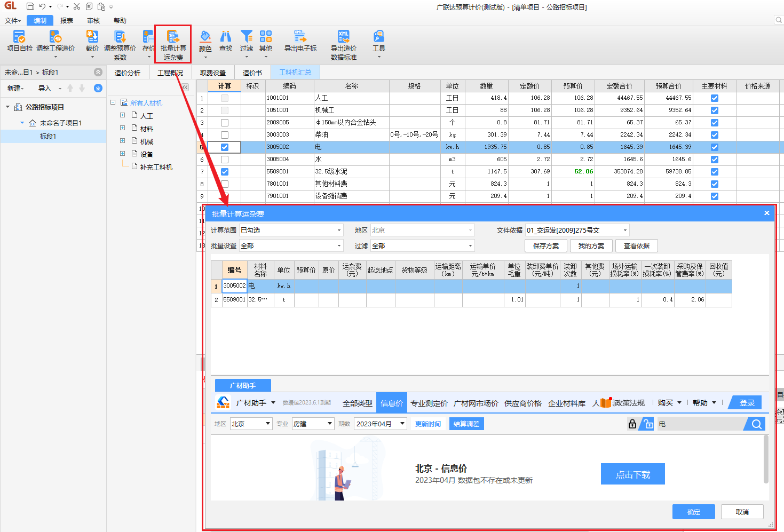
Task: Click the cut scissors icon
Action: click(77, 7)
